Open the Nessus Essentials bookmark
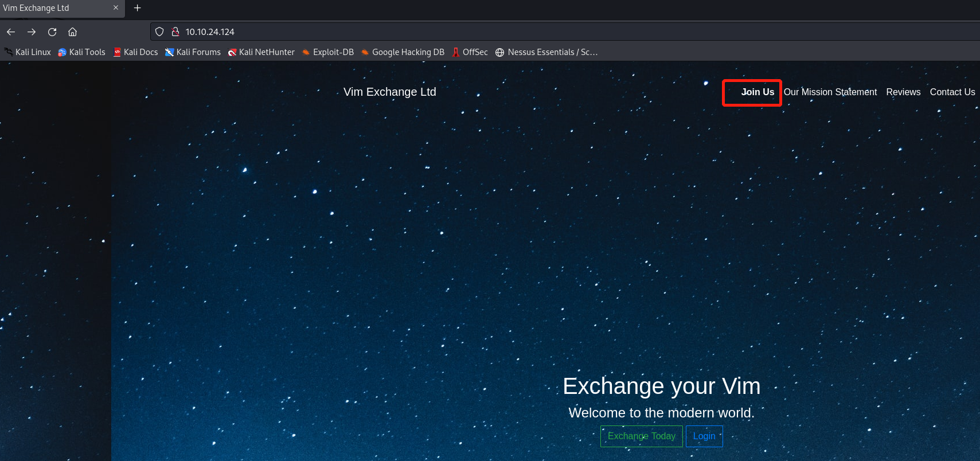This screenshot has height=461, width=980. (546, 52)
